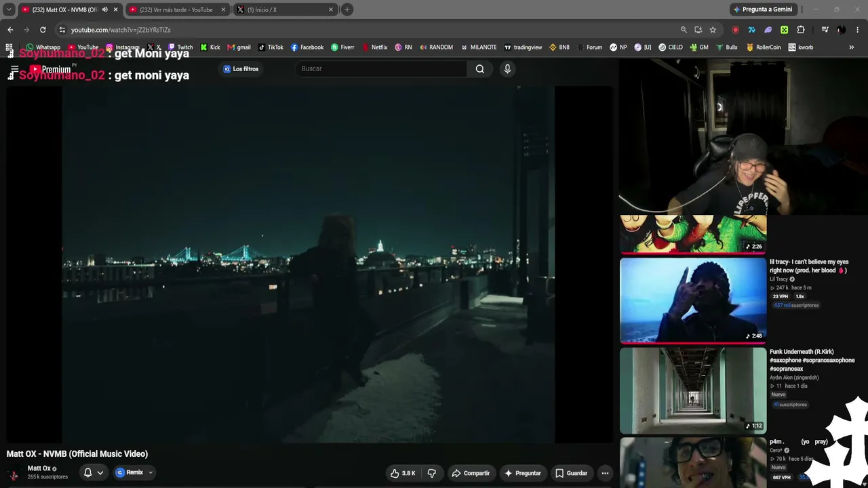Show hidden bookmarks with the double chevron
Viewport: 868px width, 488px height.
(x=852, y=47)
